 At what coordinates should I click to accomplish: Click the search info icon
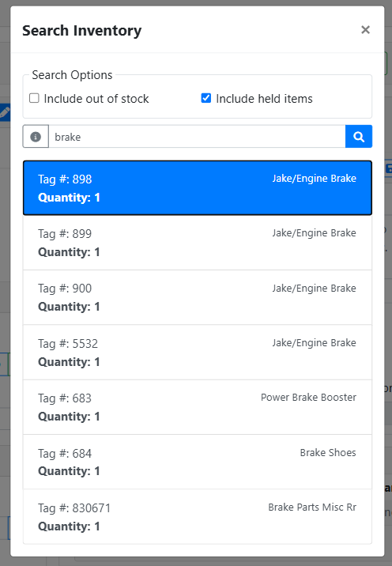point(36,137)
